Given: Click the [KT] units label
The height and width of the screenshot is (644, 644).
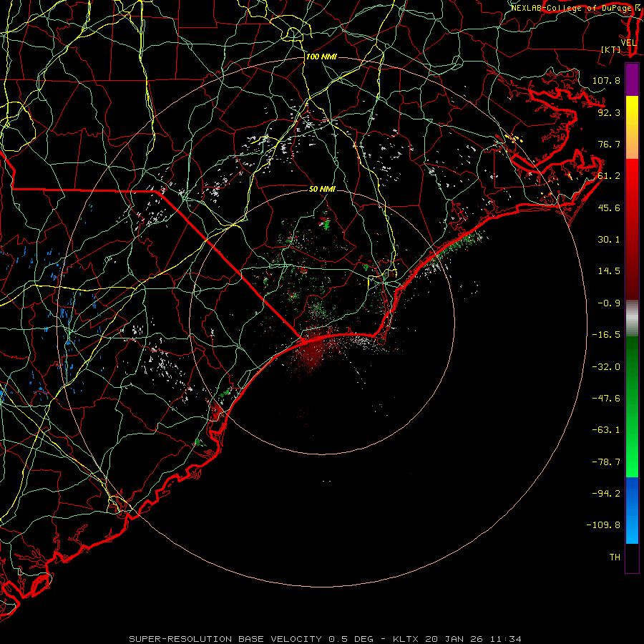Looking at the screenshot, I should coord(611,49).
